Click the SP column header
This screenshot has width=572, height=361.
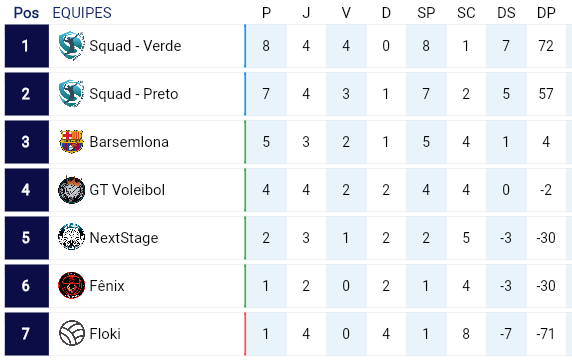pos(426,13)
